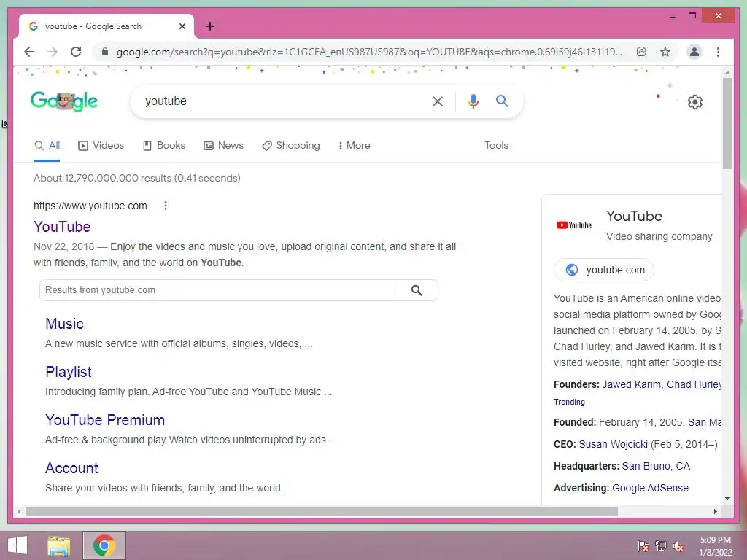Open Chrome's three-dot menu
The height and width of the screenshot is (560, 747).
click(x=718, y=52)
